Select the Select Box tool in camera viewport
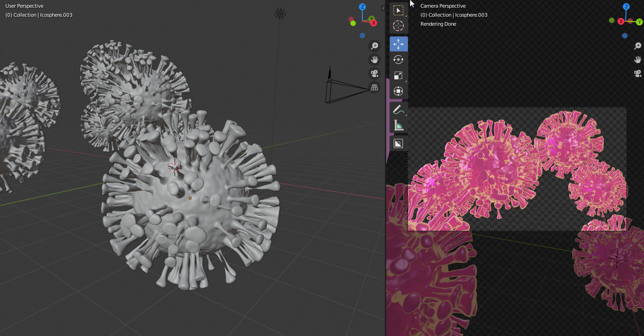Image resolution: width=644 pixels, height=336 pixels. pyautogui.click(x=398, y=10)
